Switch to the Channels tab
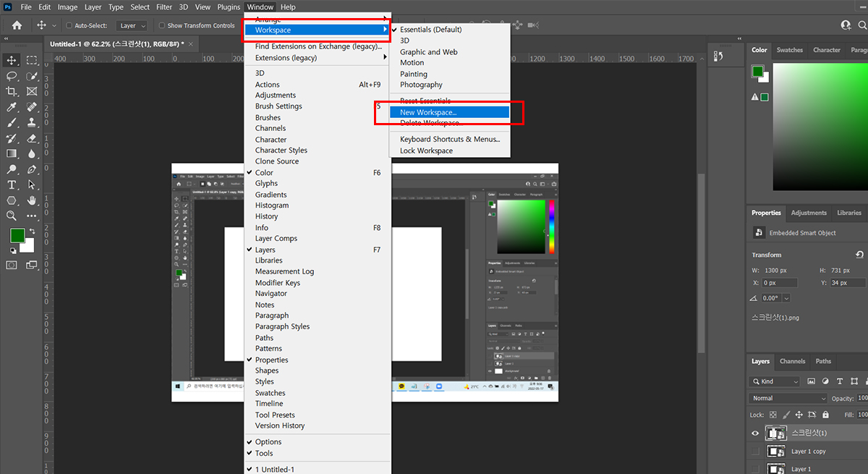868x474 pixels. coord(792,361)
